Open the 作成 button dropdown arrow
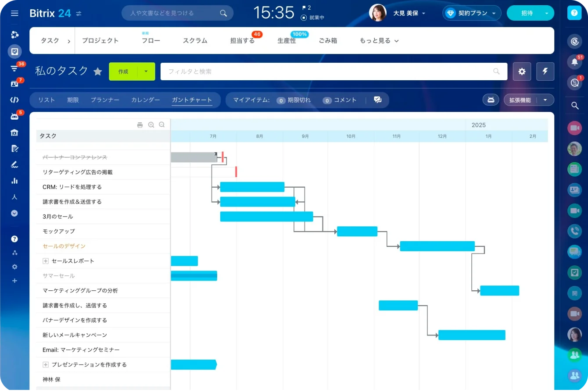The height and width of the screenshot is (392, 588). point(147,71)
